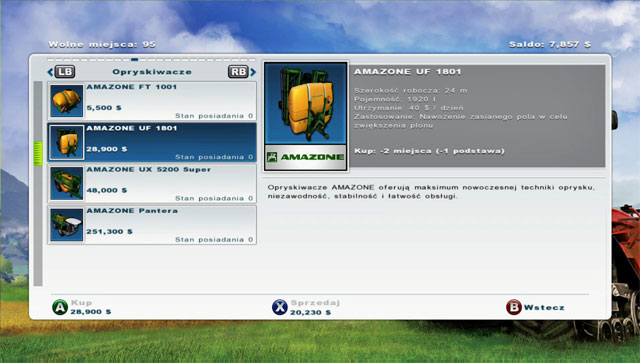Click the 28,900 $ buy price at bottom

(x=91, y=312)
